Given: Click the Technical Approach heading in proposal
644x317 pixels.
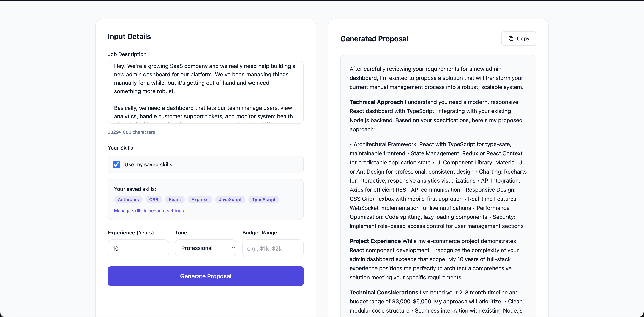Looking at the screenshot, I should pos(376,102).
